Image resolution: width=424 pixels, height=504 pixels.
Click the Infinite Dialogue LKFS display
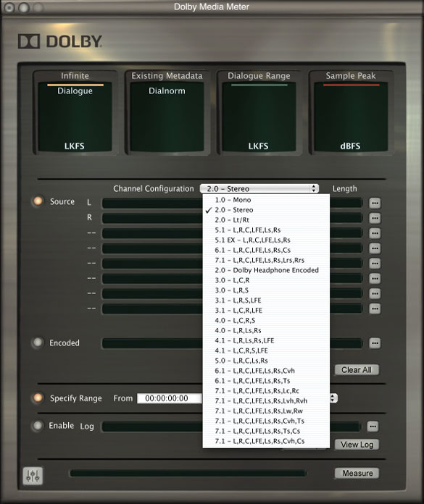click(x=75, y=117)
